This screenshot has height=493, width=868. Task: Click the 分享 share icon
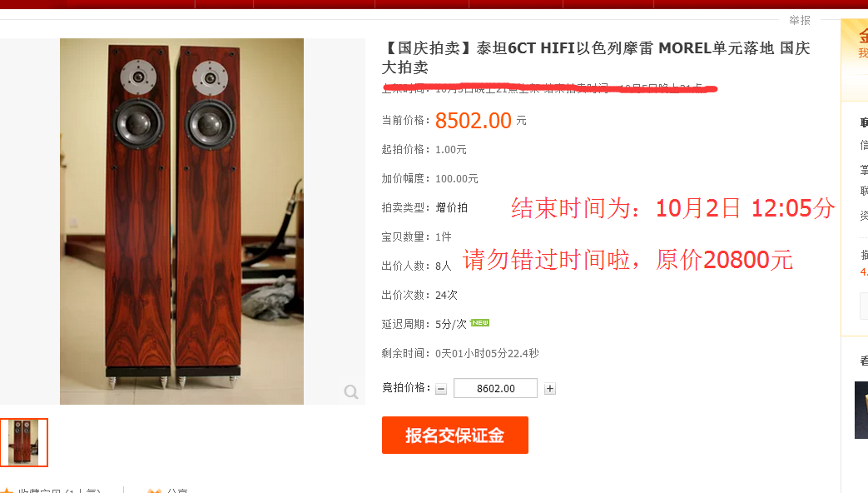coord(155,491)
